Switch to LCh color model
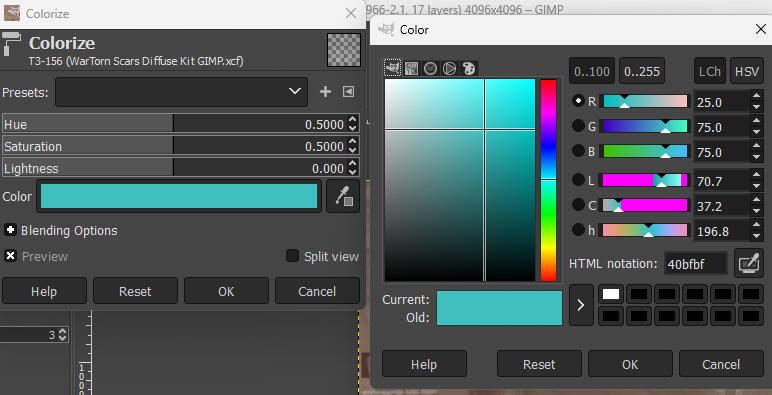 click(x=709, y=71)
